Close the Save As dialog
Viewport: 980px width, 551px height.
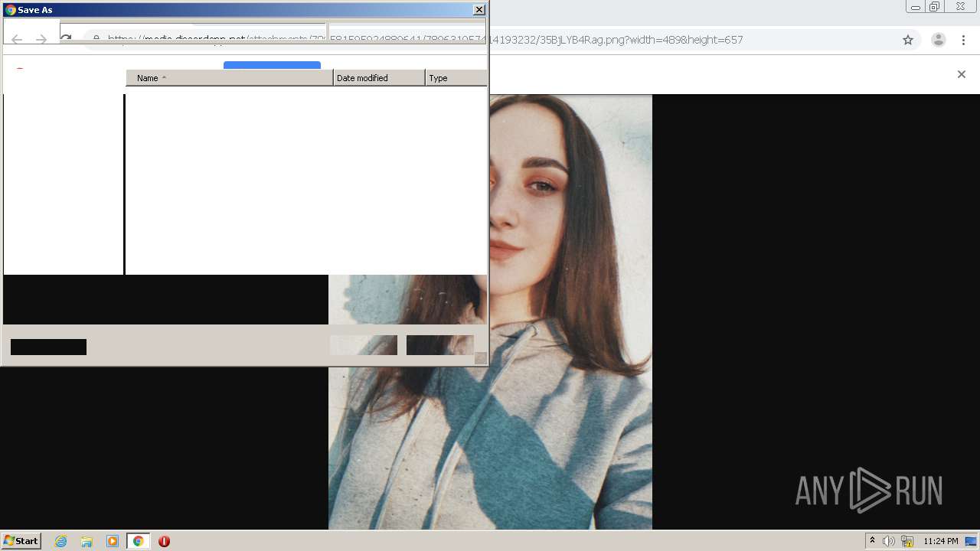tap(479, 10)
